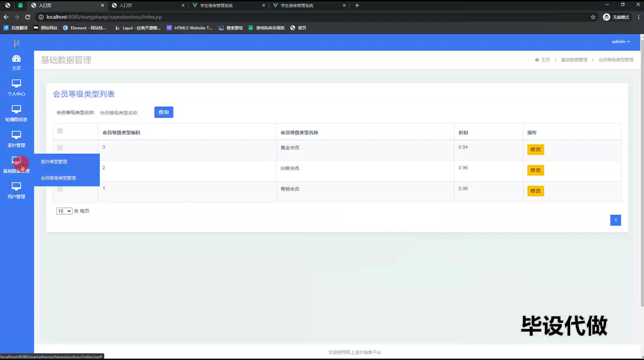644x360 pixels.
Task: Open the 首页 bookmark
Action: (x=298, y=28)
